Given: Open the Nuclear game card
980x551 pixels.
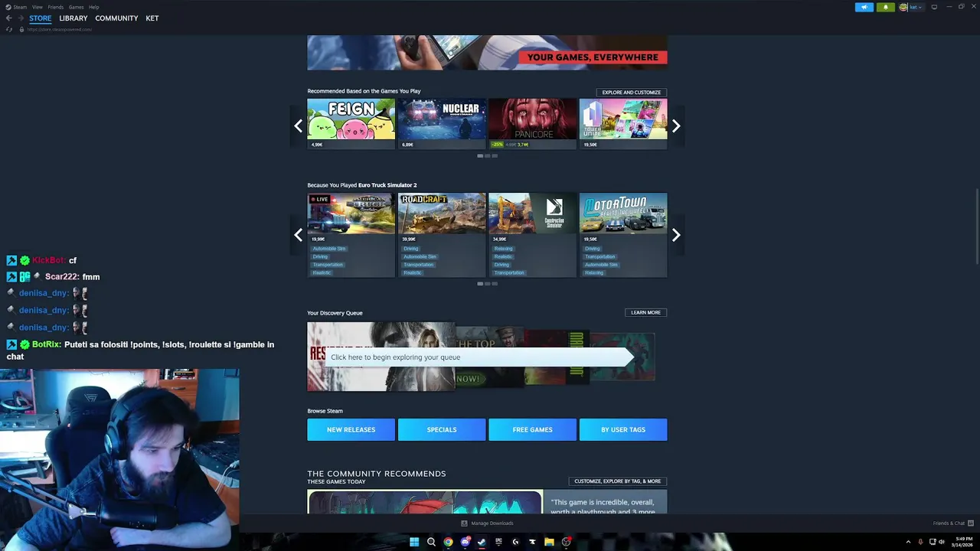Looking at the screenshot, I should pos(442,123).
